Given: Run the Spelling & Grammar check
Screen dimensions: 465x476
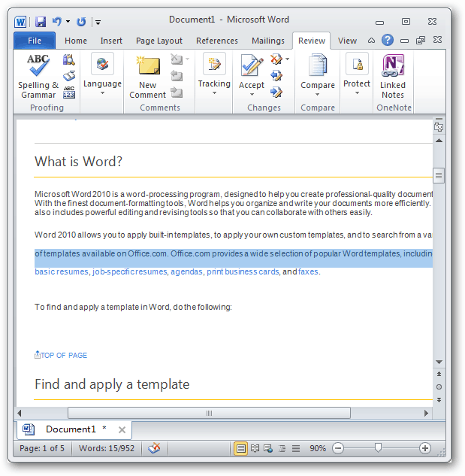Looking at the screenshot, I should pyautogui.click(x=38, y=76).
